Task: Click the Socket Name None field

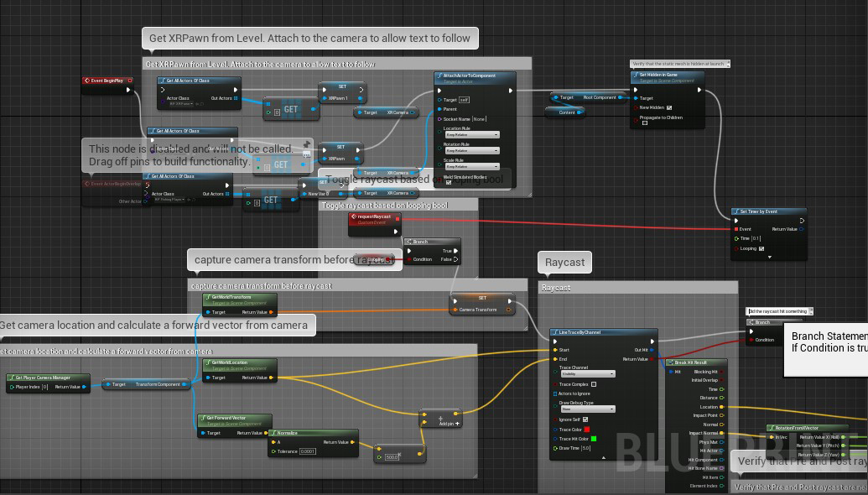Action: [x=480, y=118]
